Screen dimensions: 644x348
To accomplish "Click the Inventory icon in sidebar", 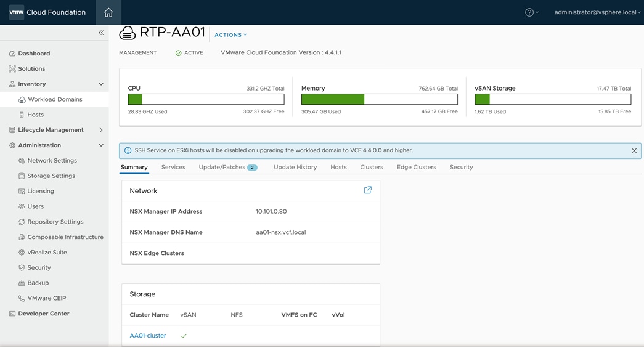I will [x=12, y=84].
